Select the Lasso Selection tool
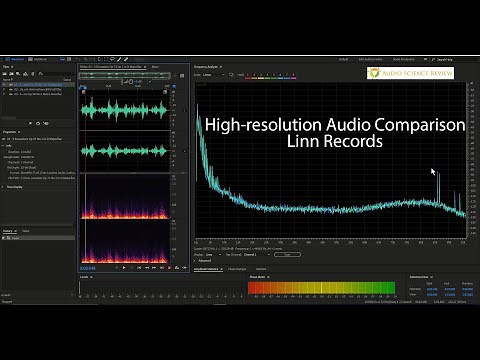480x360 pixels. click(x=112, y=59)
